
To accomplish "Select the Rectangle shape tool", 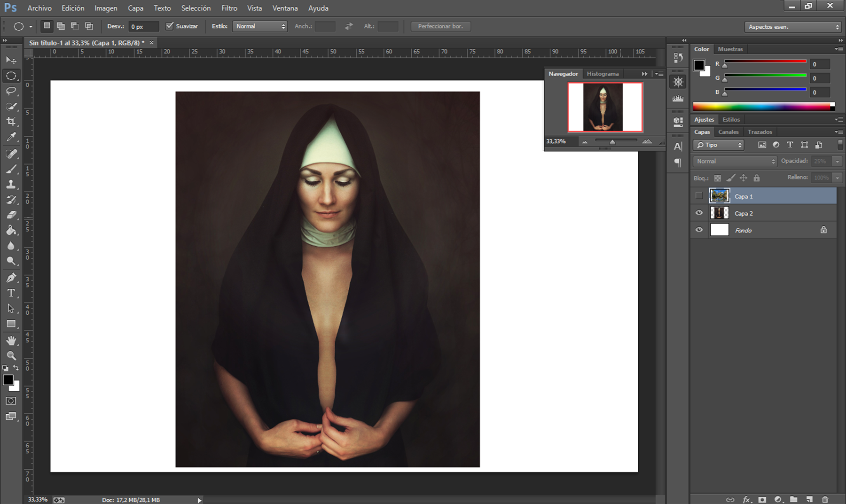I will [11, 324].
